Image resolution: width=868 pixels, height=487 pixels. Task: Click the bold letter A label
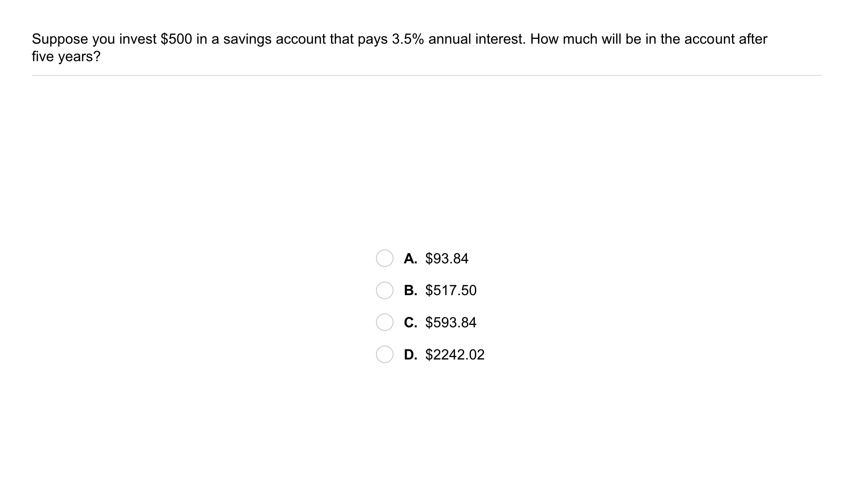(410, 259)
